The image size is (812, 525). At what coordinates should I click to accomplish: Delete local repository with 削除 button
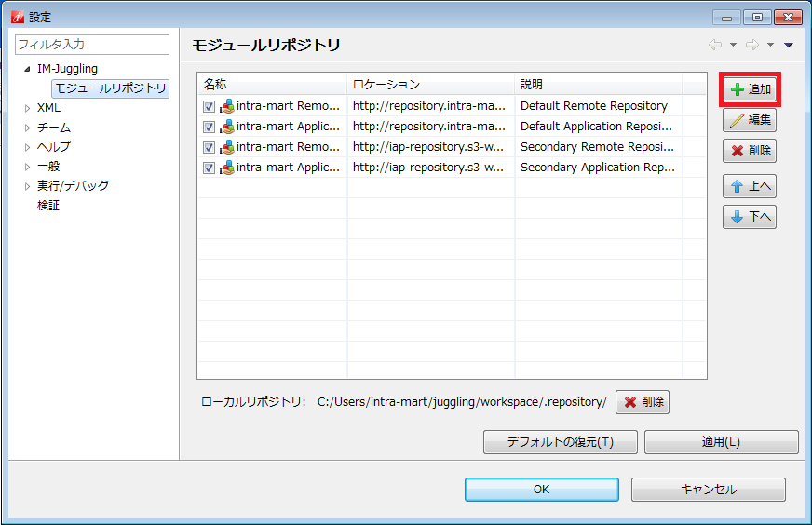(x=643, y=402)
